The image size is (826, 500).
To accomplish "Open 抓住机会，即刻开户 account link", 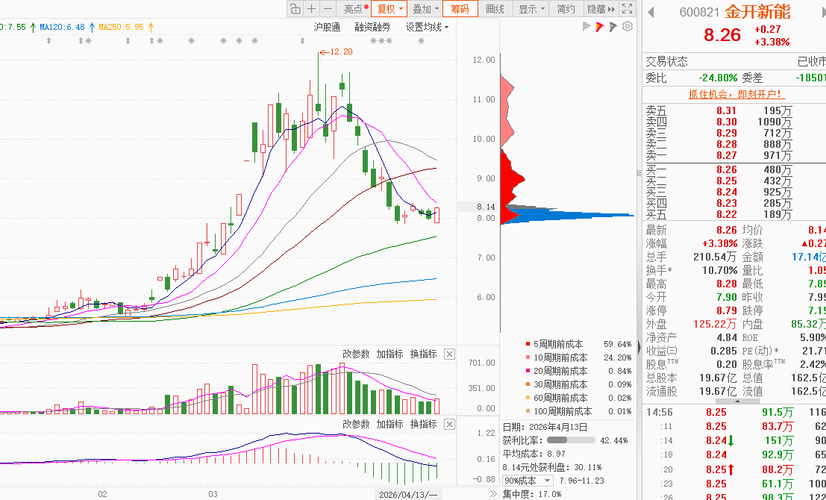I will pyautogui.click(x=737, y=94).
